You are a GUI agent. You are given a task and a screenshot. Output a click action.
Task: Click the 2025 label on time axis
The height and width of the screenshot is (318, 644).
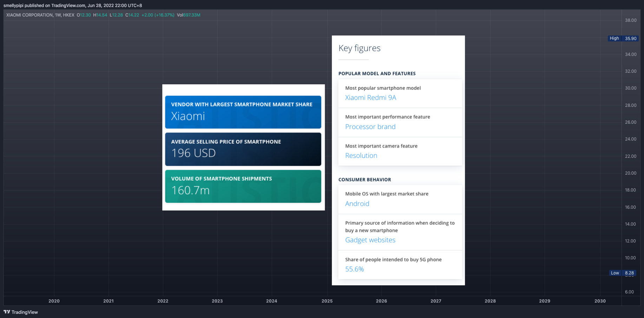point(327,301)
